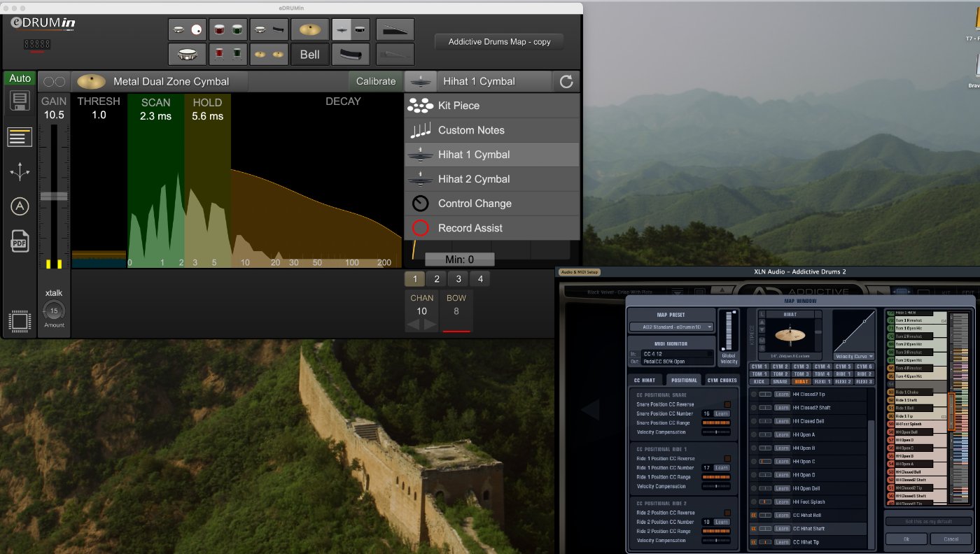Toggle the circle beside HH Closed2 Tip

tap(754, 395)
